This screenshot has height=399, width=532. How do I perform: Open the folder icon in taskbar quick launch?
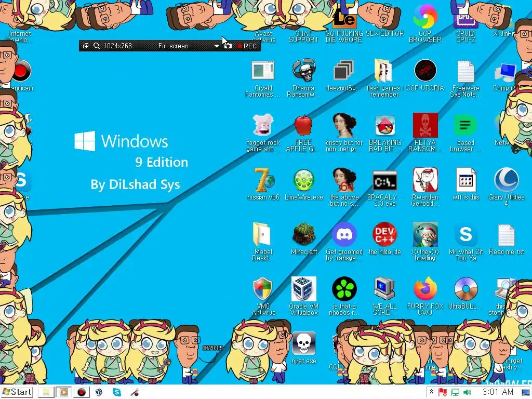[46, 393]
